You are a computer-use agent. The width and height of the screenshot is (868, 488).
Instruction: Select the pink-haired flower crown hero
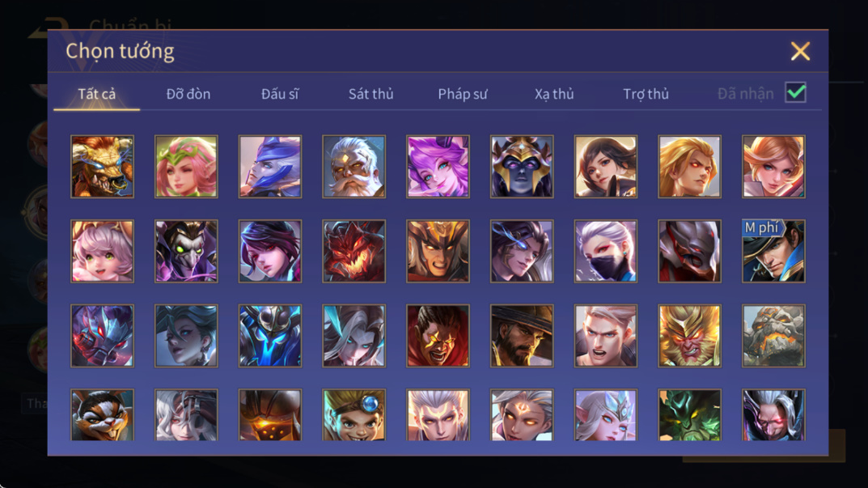pyautogui.click(x=186, y=167)
